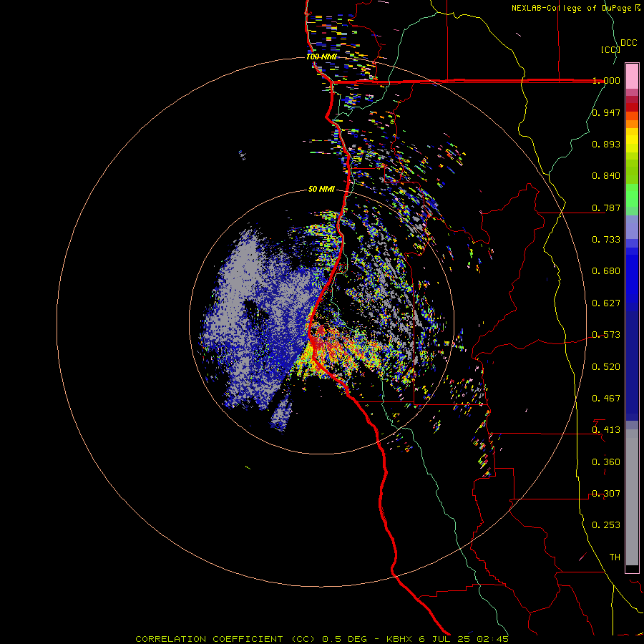Click the 100 NMI range ring label
This screenshot has width=644, height=644.
(x=321, y=57)
